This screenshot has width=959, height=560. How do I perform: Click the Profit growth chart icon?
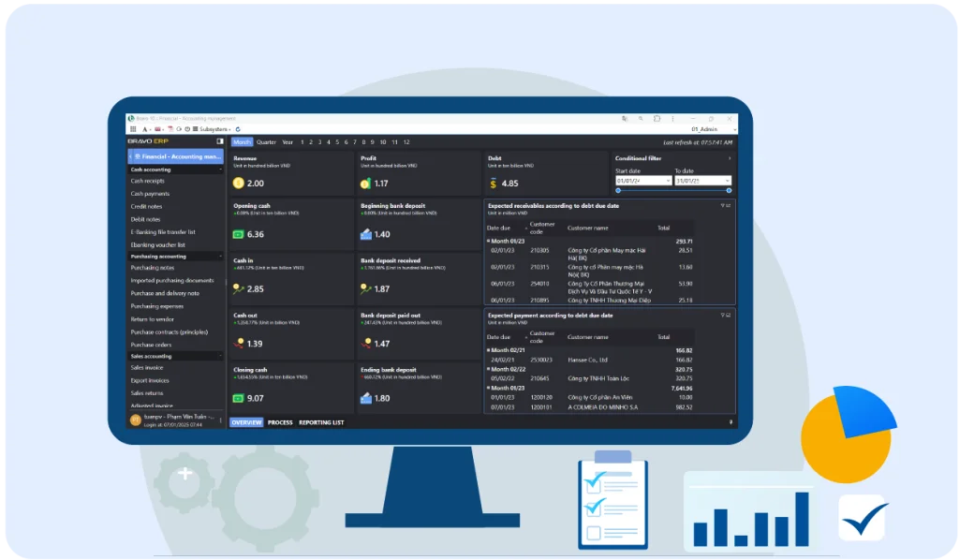point(366,184)
